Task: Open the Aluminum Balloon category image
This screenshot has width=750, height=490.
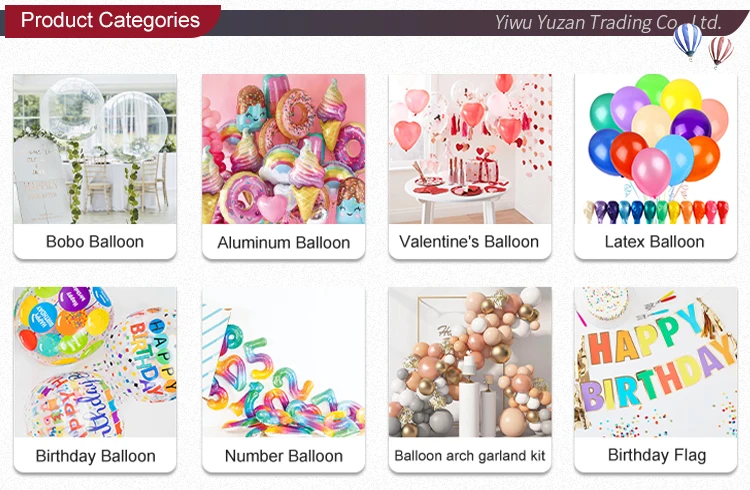Action: pyautogui.click(x=284, y=149)
